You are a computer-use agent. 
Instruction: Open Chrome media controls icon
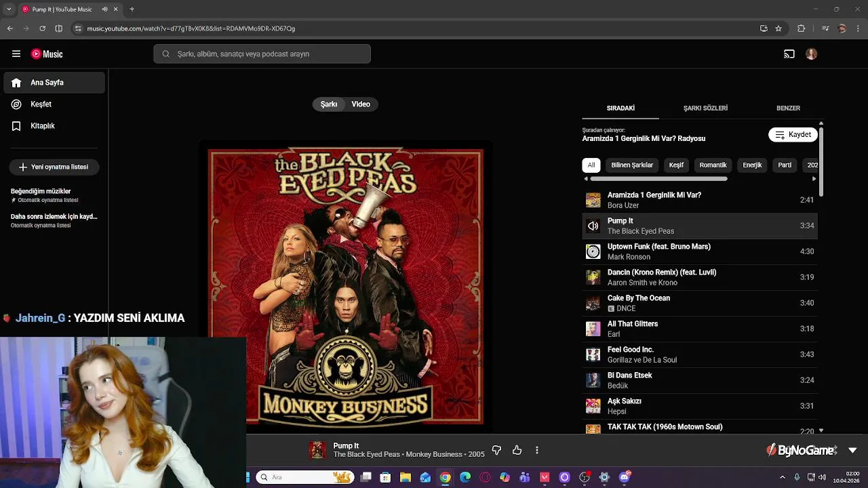pos(825,28)
